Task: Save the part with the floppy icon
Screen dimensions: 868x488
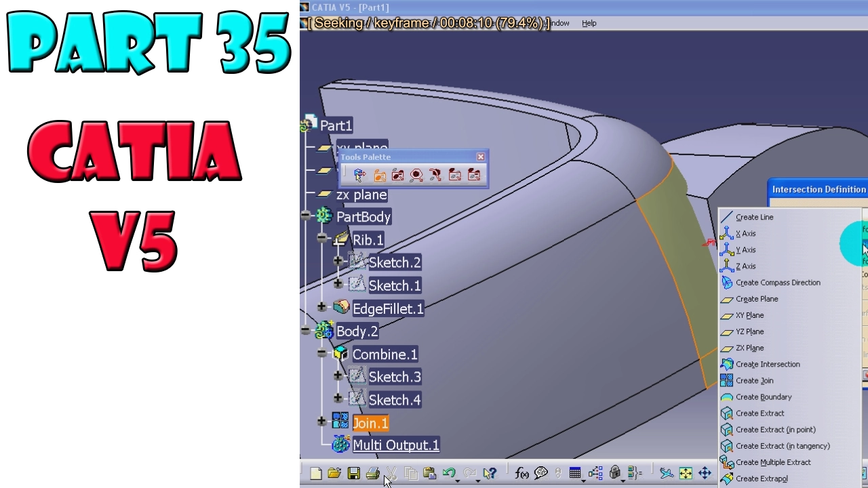Action: click(353, 473)
